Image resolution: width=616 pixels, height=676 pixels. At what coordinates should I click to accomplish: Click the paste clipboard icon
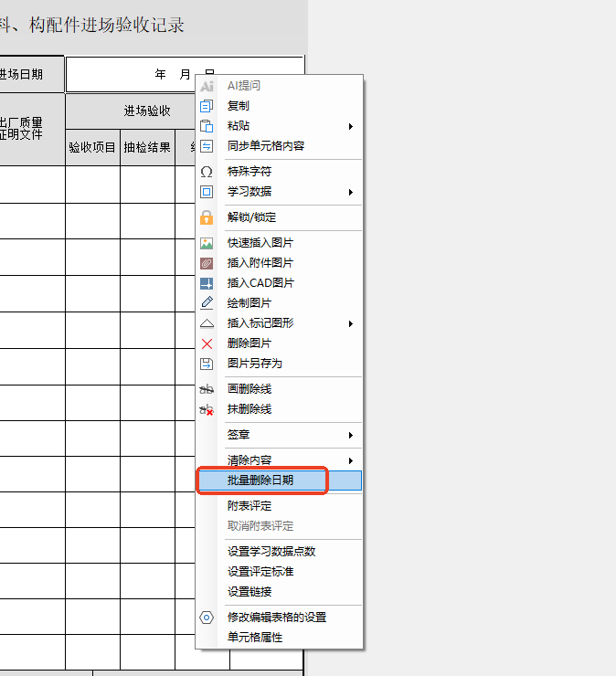[x=207, y=126]
